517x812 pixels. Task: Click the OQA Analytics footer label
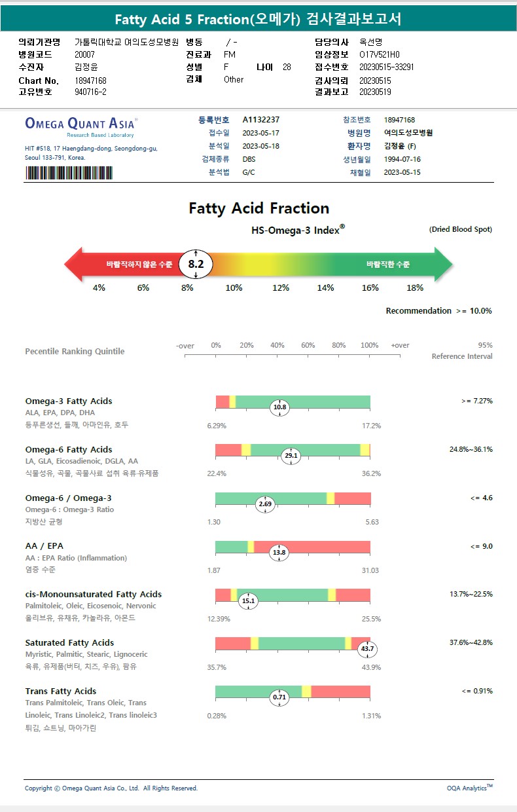tap(469, 788)
